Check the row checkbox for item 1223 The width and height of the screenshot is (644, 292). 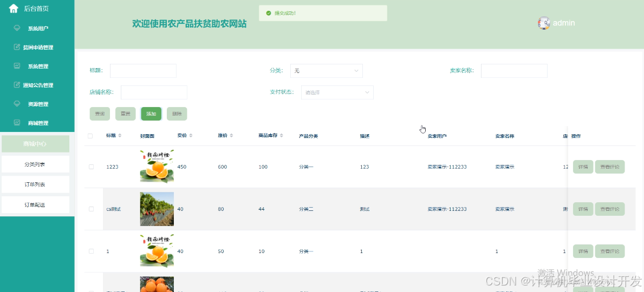pos(91,167)
